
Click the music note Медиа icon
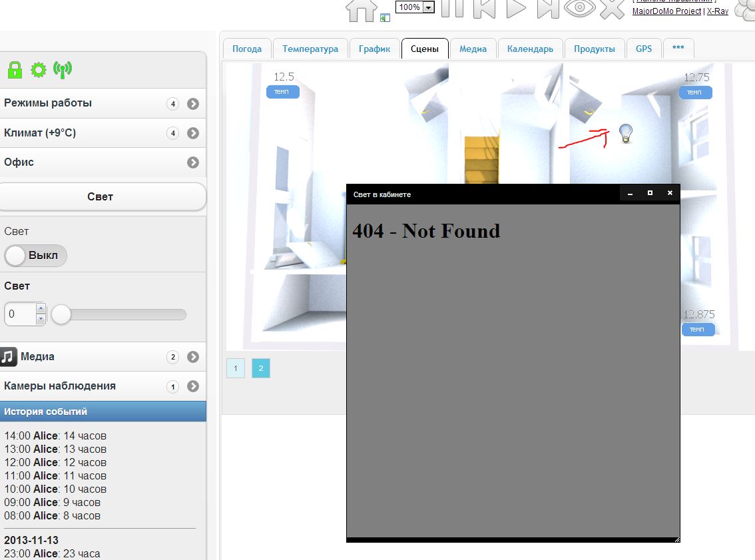click(9, 357)
